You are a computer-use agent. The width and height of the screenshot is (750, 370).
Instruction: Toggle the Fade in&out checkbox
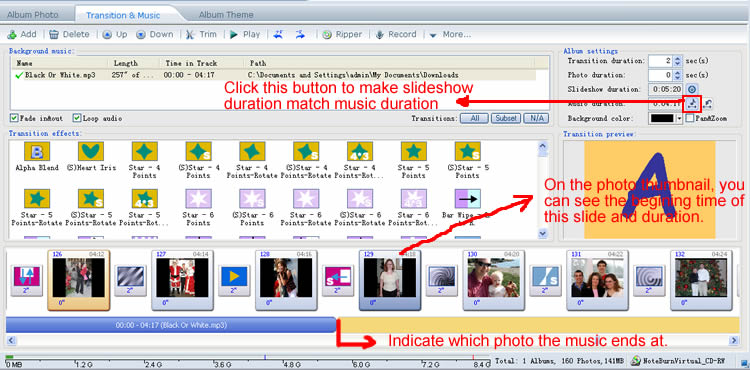tap(14, 118)
